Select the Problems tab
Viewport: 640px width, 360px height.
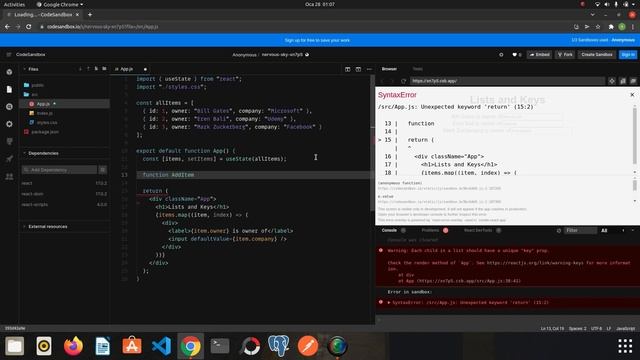click(x=430, y=230)
